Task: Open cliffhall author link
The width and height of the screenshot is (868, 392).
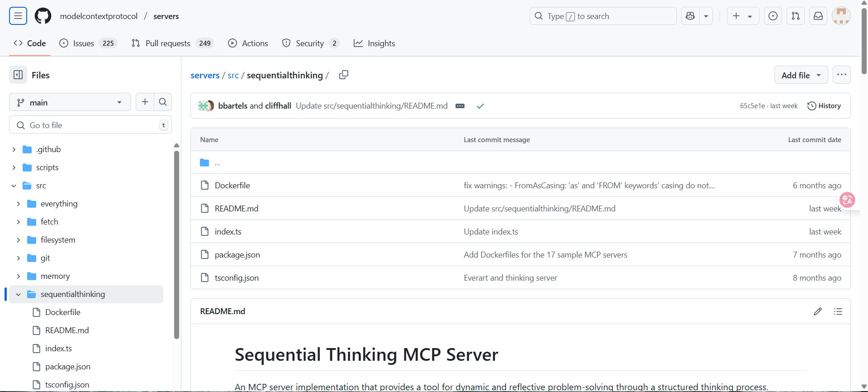Action: point(278,105)
